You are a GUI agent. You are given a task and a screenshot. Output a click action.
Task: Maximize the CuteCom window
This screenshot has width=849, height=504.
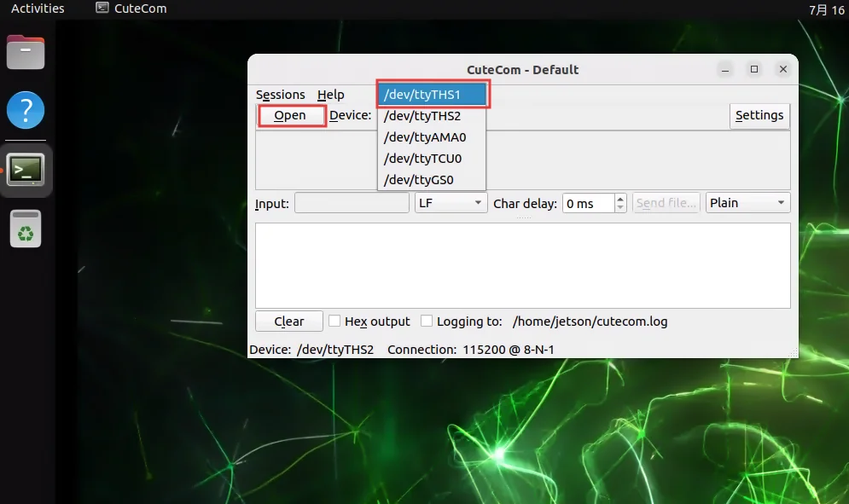pos(753,69)
